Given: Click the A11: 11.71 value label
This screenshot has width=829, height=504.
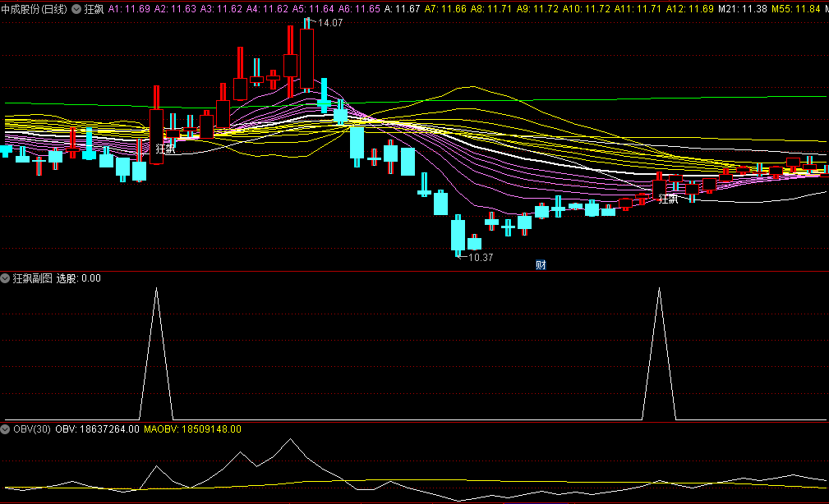Looking at the screenshot, I should [638, 9].
